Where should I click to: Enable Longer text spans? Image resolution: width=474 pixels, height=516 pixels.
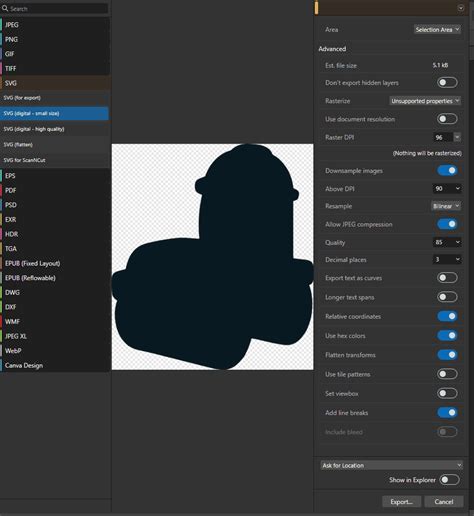click(447, 297)
